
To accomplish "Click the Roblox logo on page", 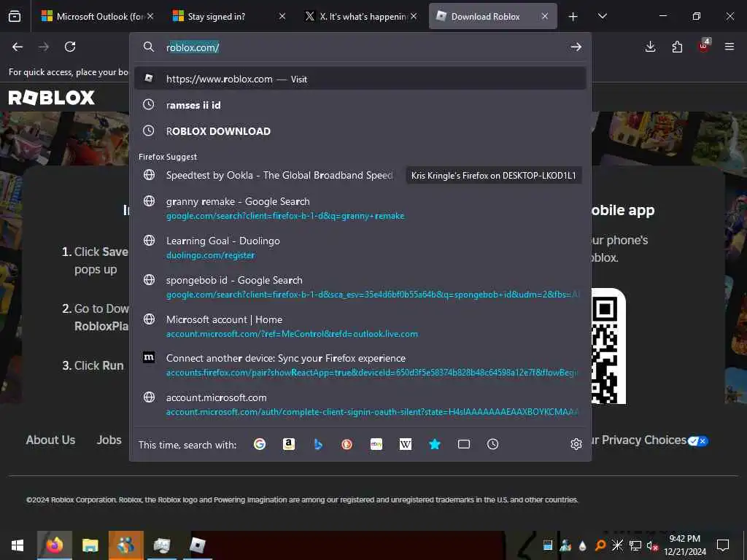I will tap(52, 98).
